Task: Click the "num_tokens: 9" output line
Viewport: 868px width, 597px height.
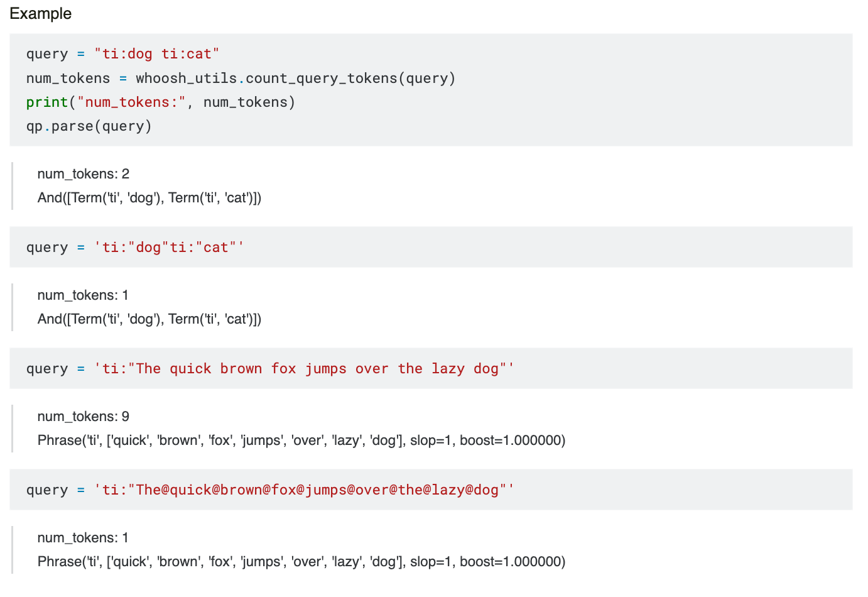Action: coord(83,417)
